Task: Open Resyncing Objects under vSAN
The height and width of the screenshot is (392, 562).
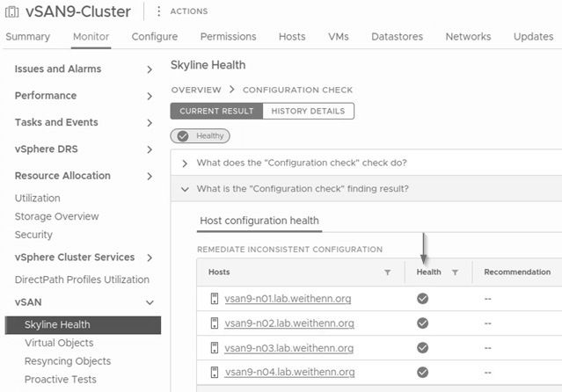Action: (68, 361)
